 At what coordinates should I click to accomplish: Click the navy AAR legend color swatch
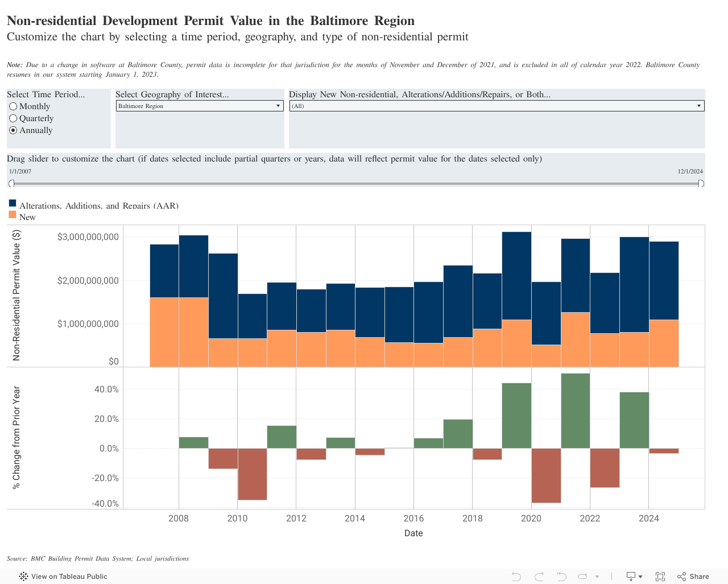point(13,203)
